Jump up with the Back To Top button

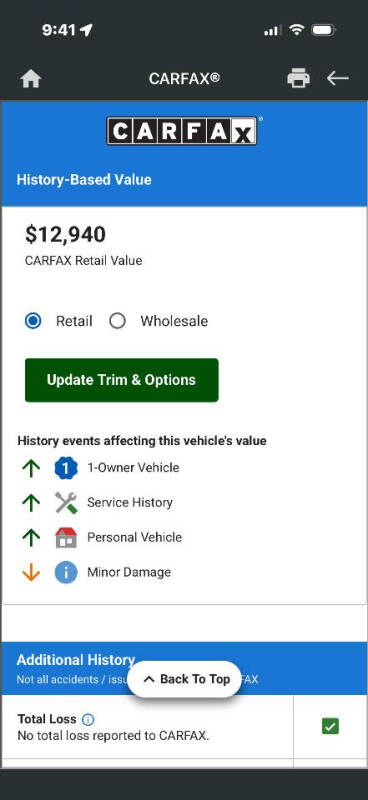[x=184, y=679]
